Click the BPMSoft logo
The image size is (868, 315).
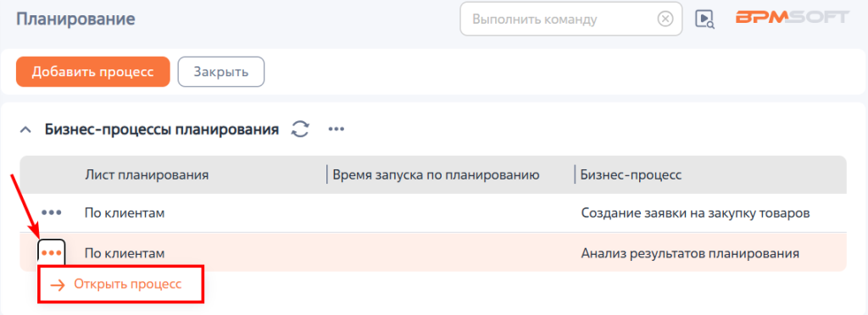point(792,17)
